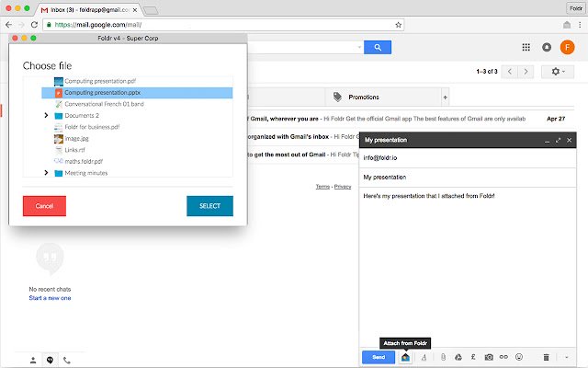Image resolution: width=588 pixels, height=368 pixels.
Task: Open Chrome three-dot menu
Action: [580, 25]
